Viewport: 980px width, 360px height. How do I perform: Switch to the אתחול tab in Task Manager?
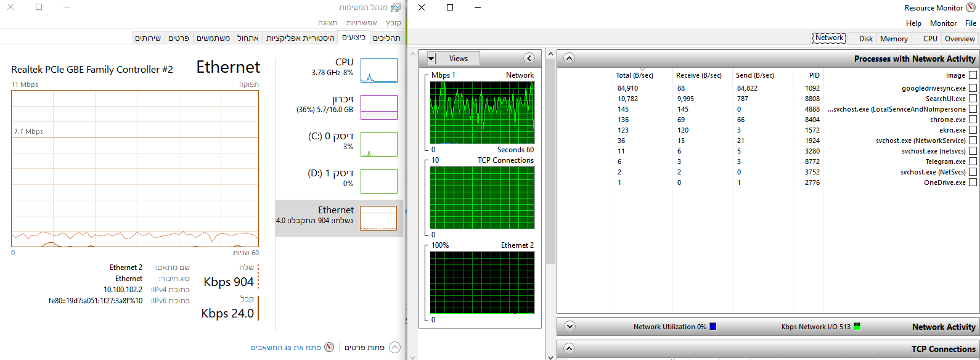(x=248, y=38)
